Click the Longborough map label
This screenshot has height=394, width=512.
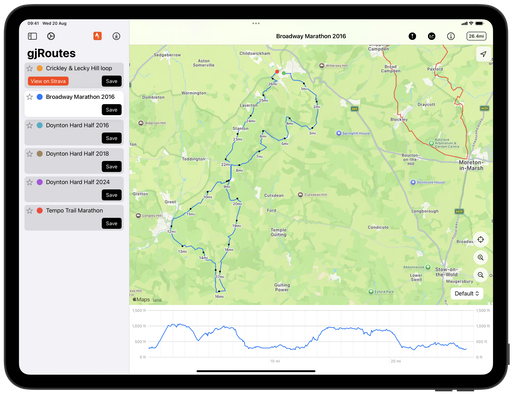pos(425,211)
